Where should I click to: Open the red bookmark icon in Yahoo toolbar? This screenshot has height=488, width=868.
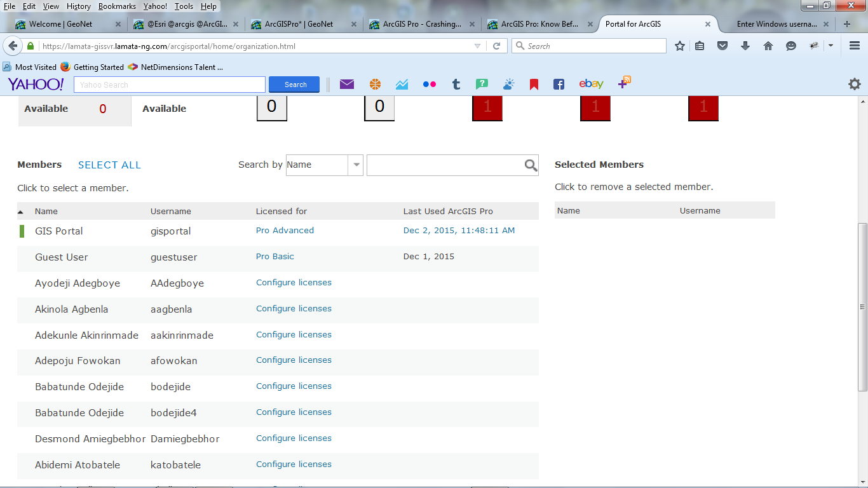[534, 84]
